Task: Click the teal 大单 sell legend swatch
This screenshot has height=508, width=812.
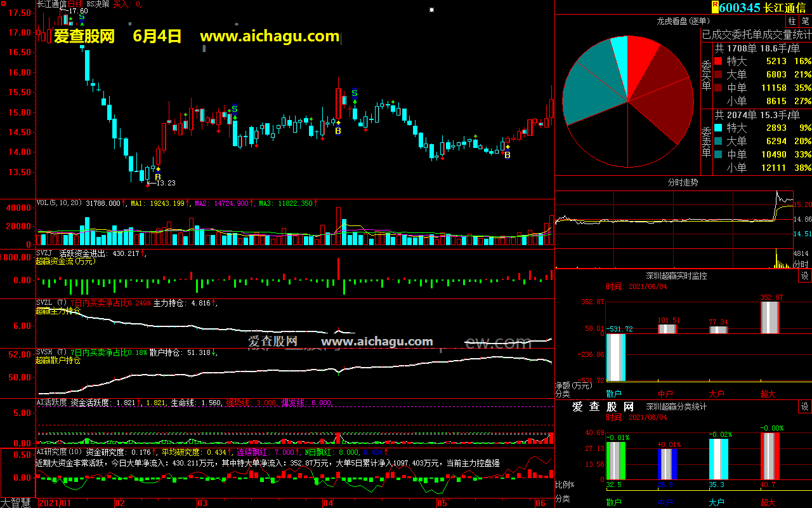Action: (x=718, y=142)
